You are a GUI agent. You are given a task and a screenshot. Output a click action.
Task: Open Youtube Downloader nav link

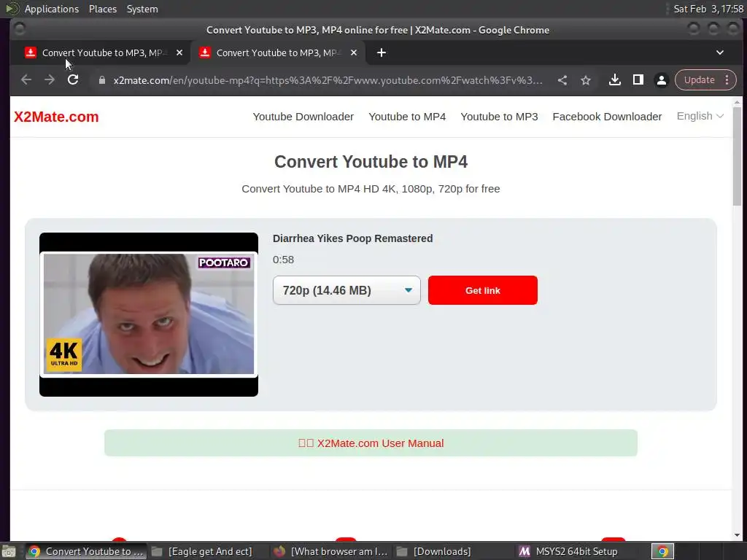click(303, 117)
